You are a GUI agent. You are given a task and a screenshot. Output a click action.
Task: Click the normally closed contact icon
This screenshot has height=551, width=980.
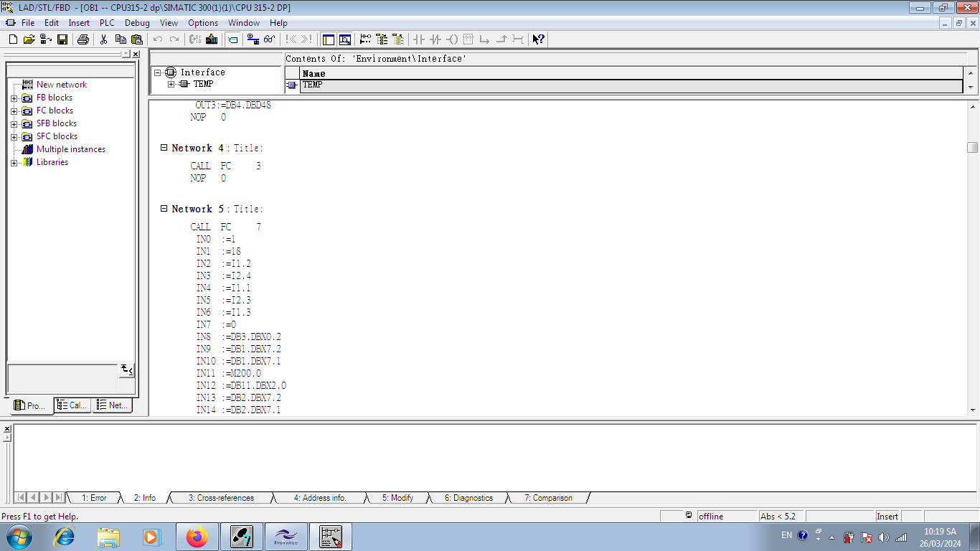coord(435,39)
